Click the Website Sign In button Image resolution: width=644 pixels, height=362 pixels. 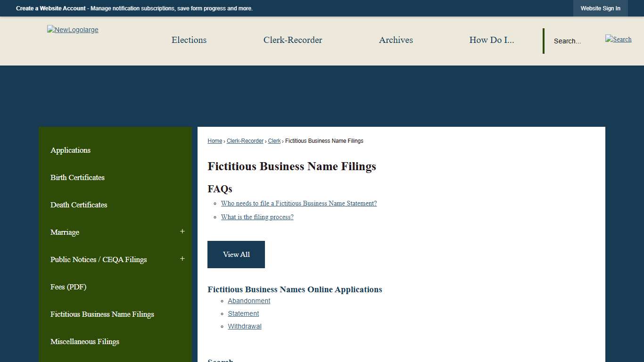(600, 8)
